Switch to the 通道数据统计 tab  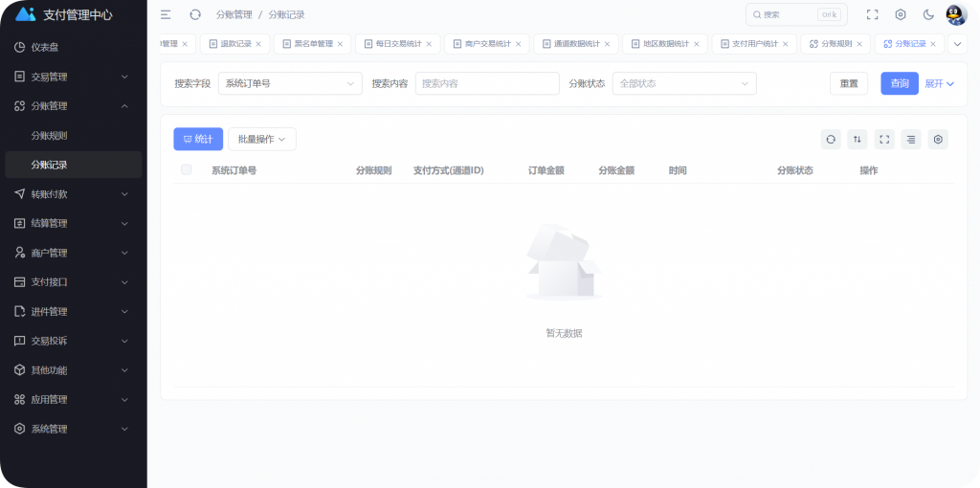pyautogui.click(x=577, y=44)
